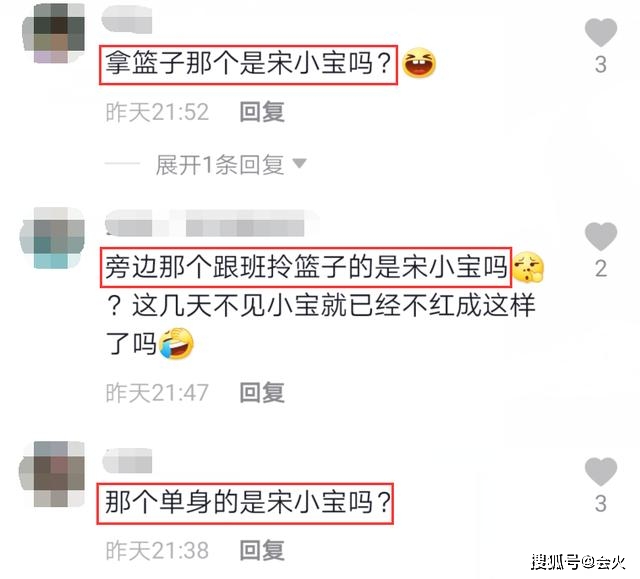Viewport: 640px width, 579px height.
Task: Open avatar of the 21:47 commenter
Action: coord(52,238)
